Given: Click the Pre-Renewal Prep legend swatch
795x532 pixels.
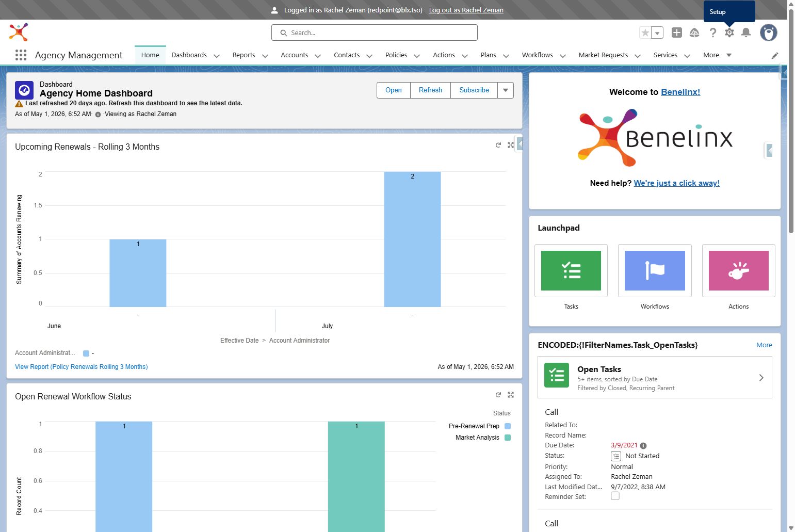Looking at the screenshot, I should click(508, 426).
